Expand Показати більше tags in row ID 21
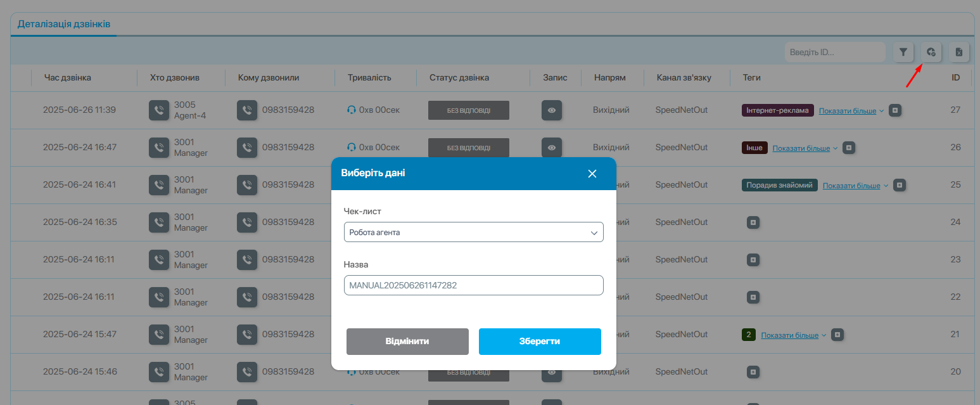Viewport: 980px width, 405px height. pos(794,335)
